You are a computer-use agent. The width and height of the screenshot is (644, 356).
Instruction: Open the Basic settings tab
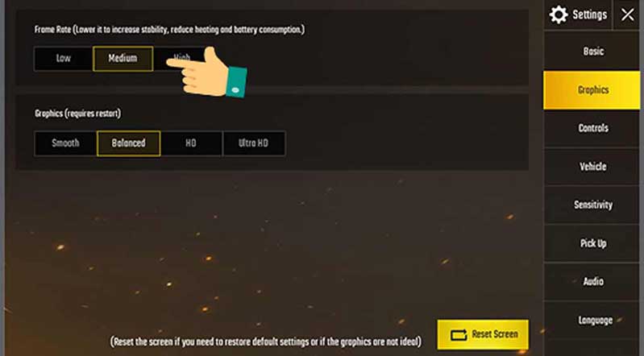[x=592, y=52]
